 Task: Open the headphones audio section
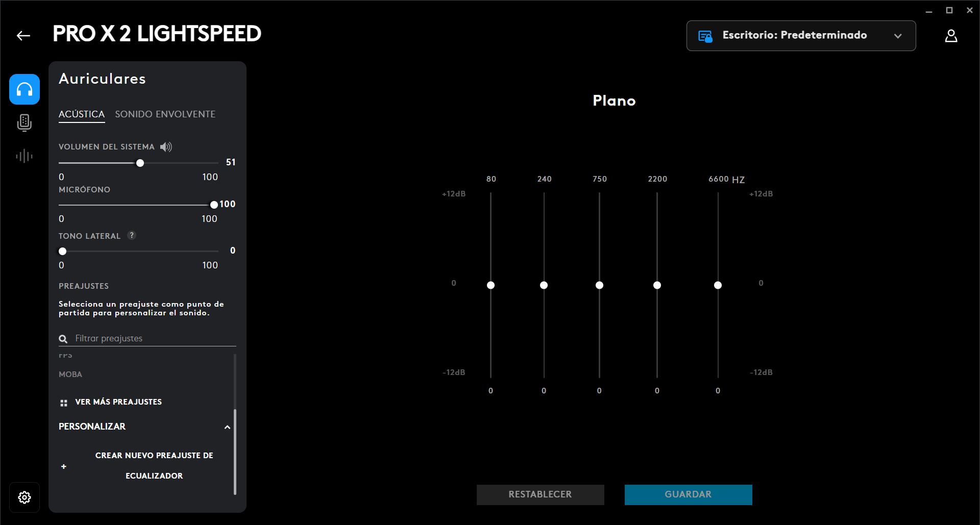(x=24, y=89)
